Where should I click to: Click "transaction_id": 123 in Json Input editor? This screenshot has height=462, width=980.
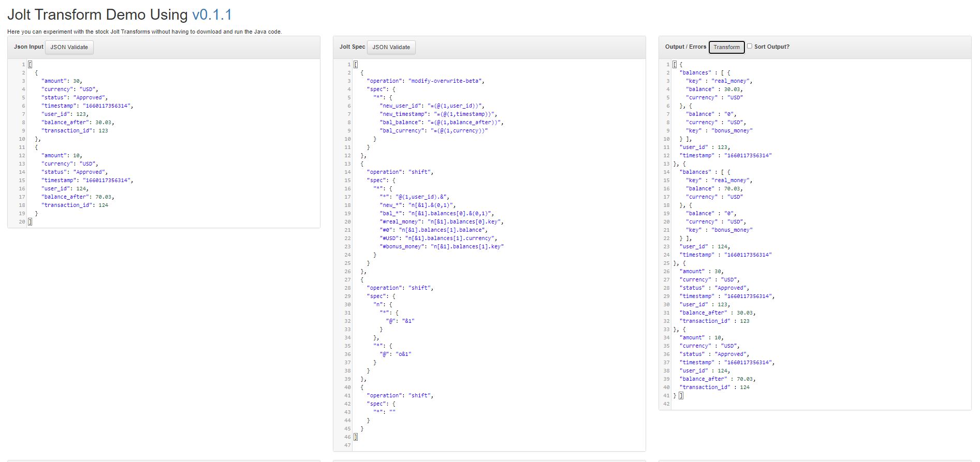tap(75, 130)
